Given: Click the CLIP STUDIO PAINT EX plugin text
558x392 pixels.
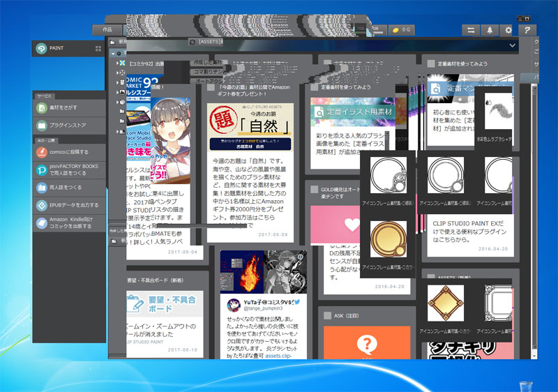Looking at the screenshot, I should [x=469, y=232].
